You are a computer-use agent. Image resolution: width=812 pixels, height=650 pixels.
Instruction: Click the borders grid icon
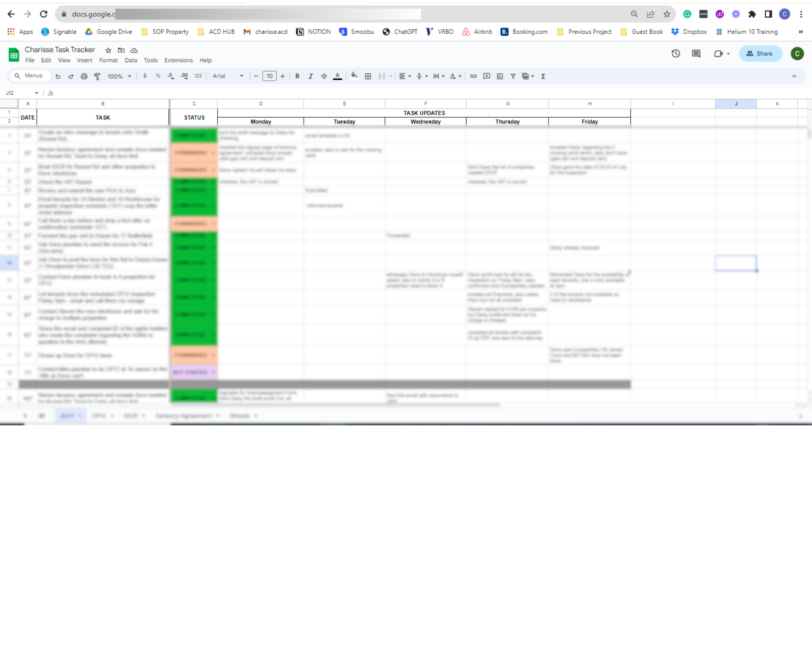pyautogui.click(x=368, y=76)
